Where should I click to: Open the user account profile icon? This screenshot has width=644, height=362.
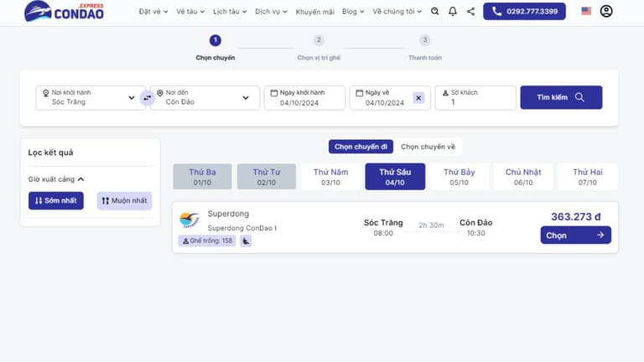pyautogui.click(x=606, y=11)
